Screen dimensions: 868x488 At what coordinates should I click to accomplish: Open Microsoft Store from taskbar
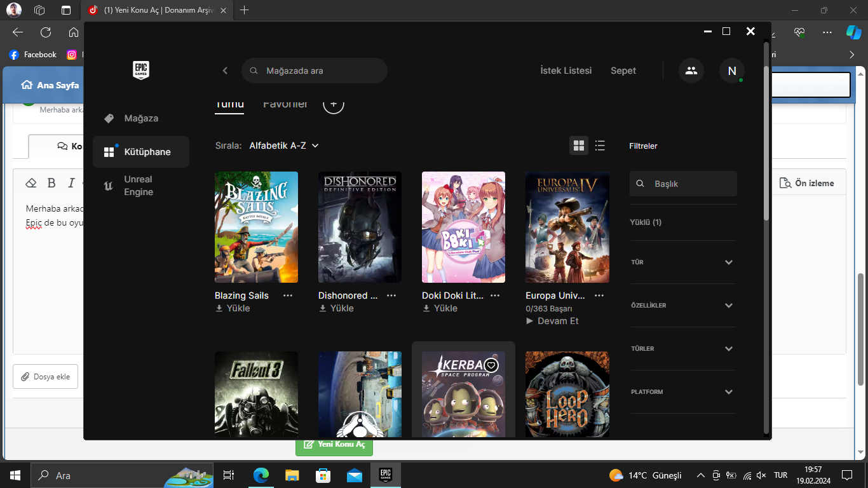tap(323, 475)
